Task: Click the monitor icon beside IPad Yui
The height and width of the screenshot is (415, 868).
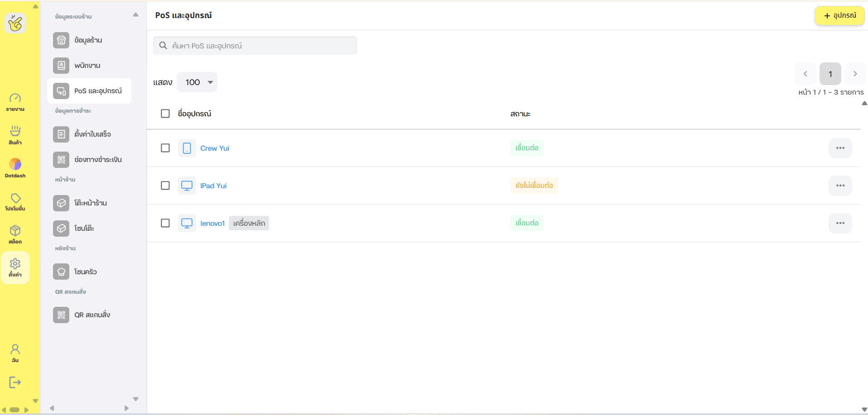Action: pyautogui.click(x=187, y=186)
